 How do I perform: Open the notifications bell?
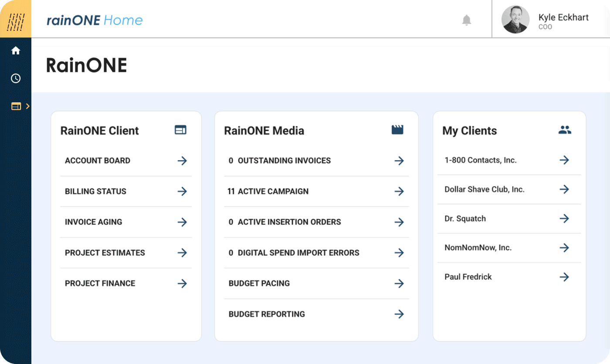467,20
